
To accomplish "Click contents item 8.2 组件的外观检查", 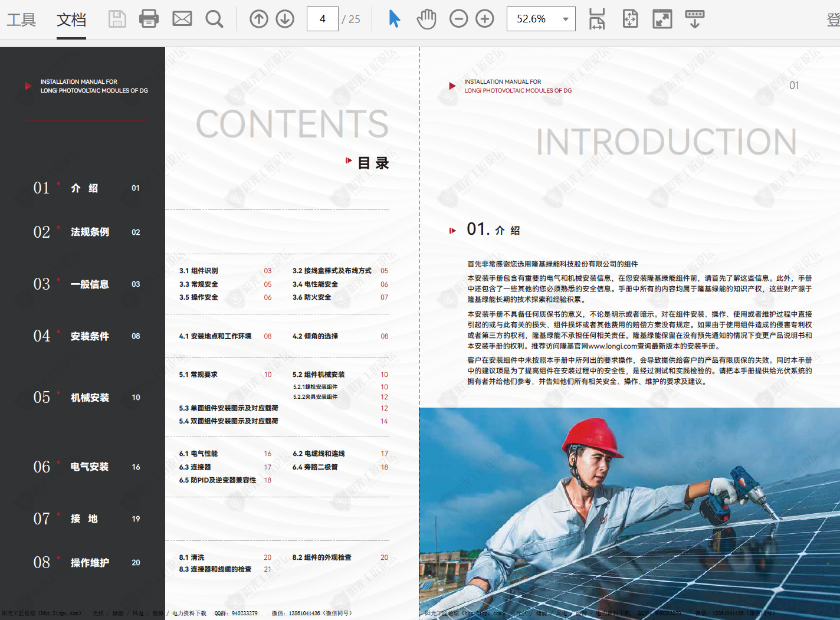I will [x=322, y=557].
